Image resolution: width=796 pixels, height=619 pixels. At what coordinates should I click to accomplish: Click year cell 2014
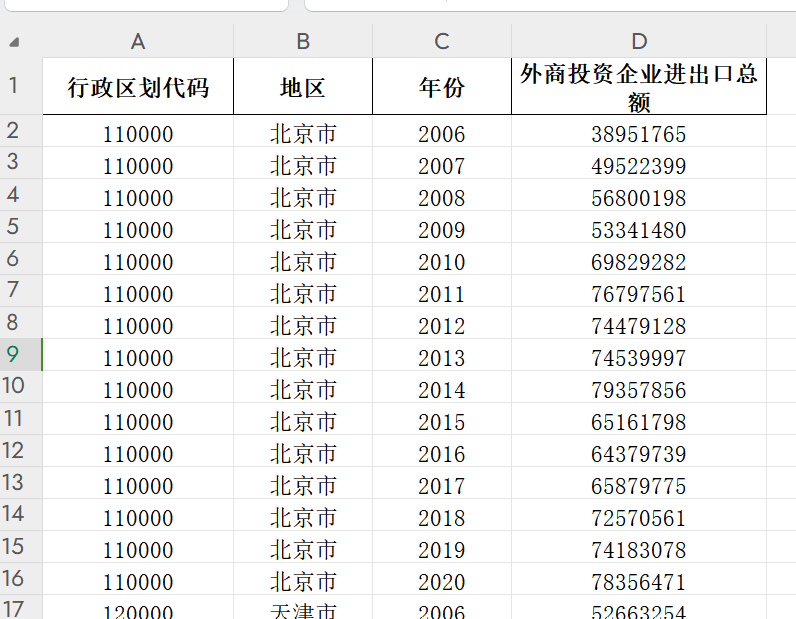click(442, 387)
